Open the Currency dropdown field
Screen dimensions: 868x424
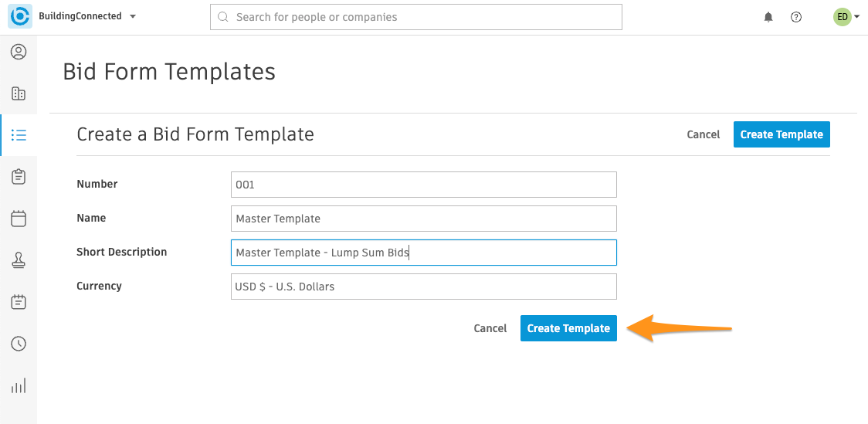423,287
